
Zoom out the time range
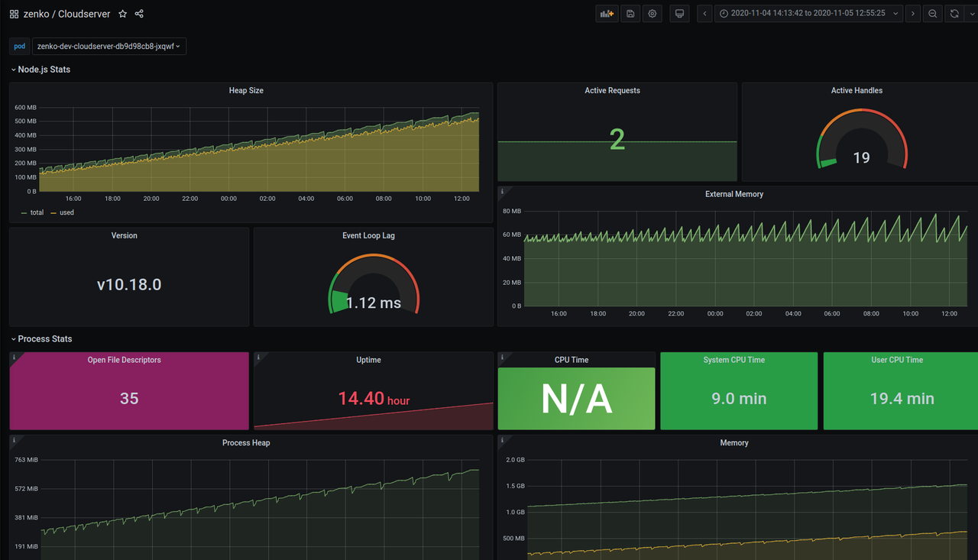click(933, 14)
